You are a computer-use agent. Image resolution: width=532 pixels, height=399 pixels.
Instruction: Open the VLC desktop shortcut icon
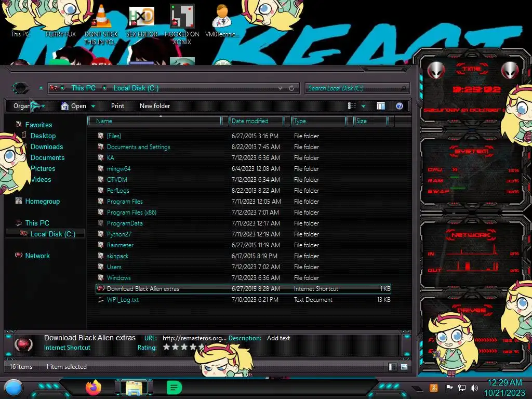(x=101, y=16)
